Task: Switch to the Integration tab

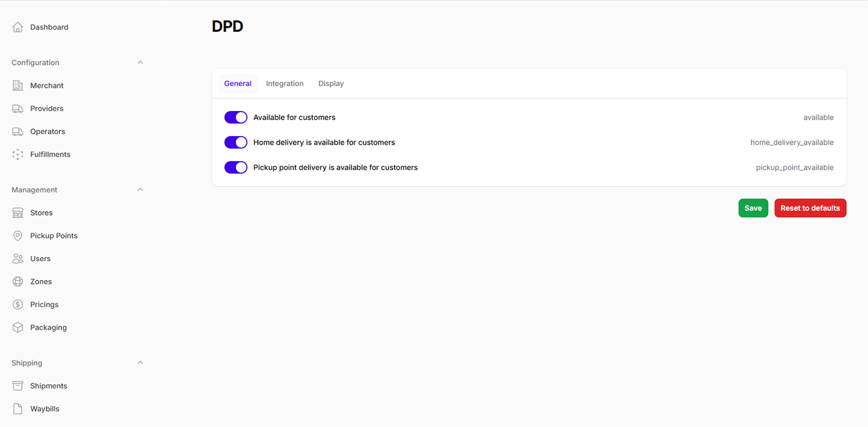Action: 285,83
